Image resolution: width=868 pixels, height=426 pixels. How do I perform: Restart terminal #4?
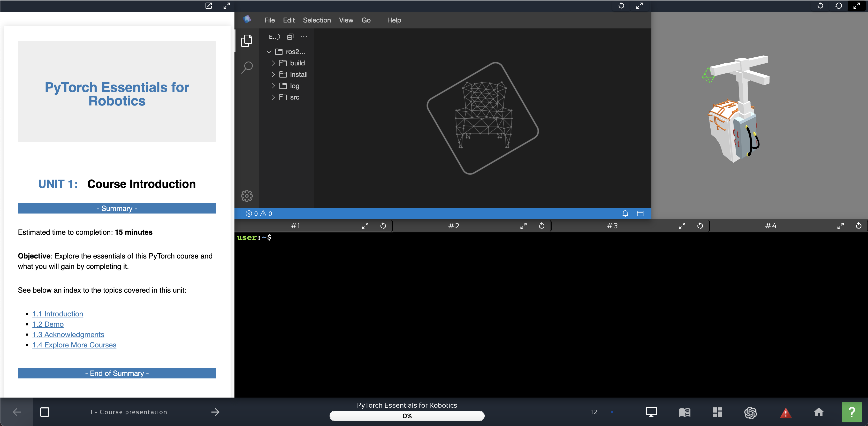(x=859, y=226)
